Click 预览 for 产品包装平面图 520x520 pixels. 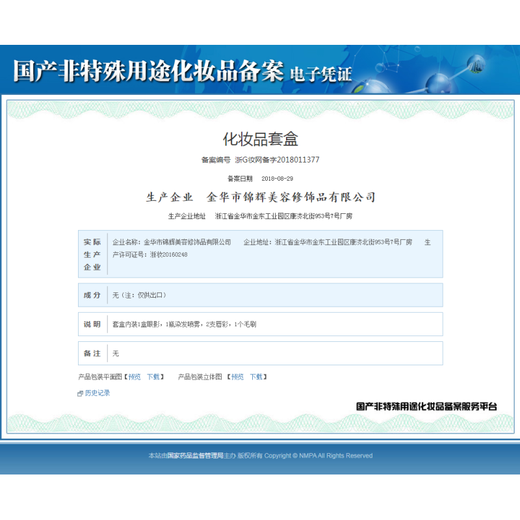tap(135, 377)
